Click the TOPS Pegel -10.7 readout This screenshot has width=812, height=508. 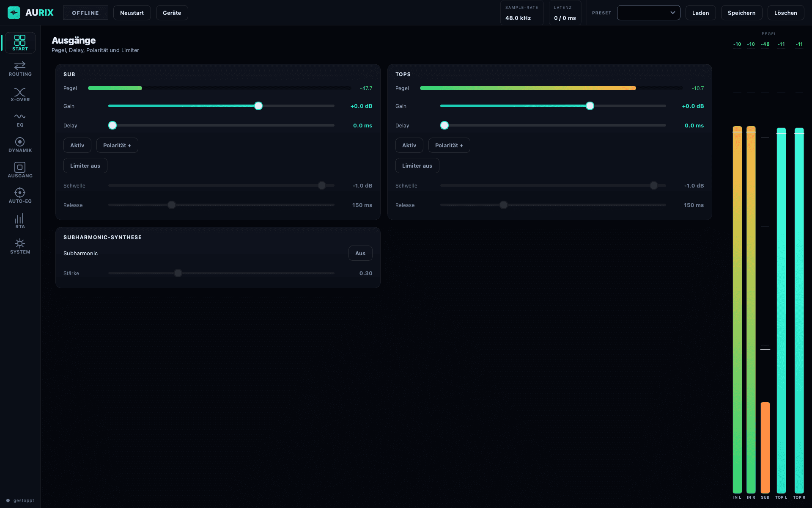tap(698, 88)
